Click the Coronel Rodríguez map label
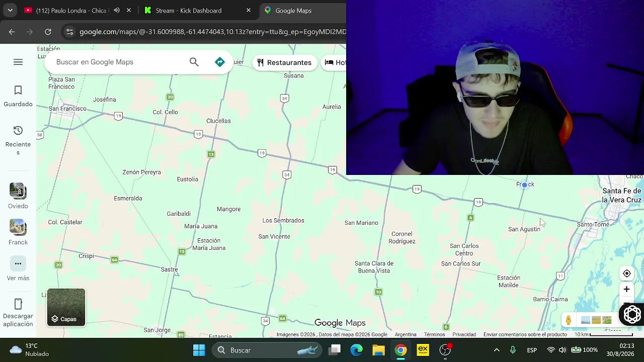 [x=402, y=237]
